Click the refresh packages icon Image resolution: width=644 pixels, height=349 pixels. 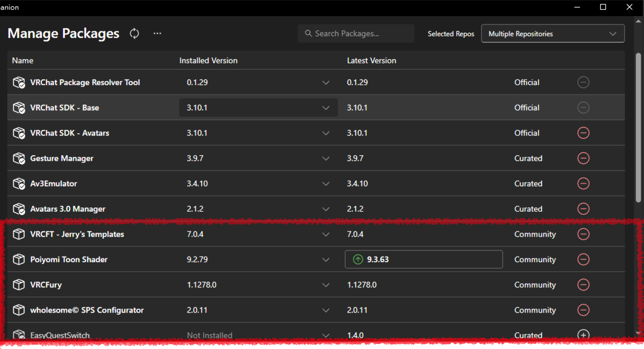134,34
